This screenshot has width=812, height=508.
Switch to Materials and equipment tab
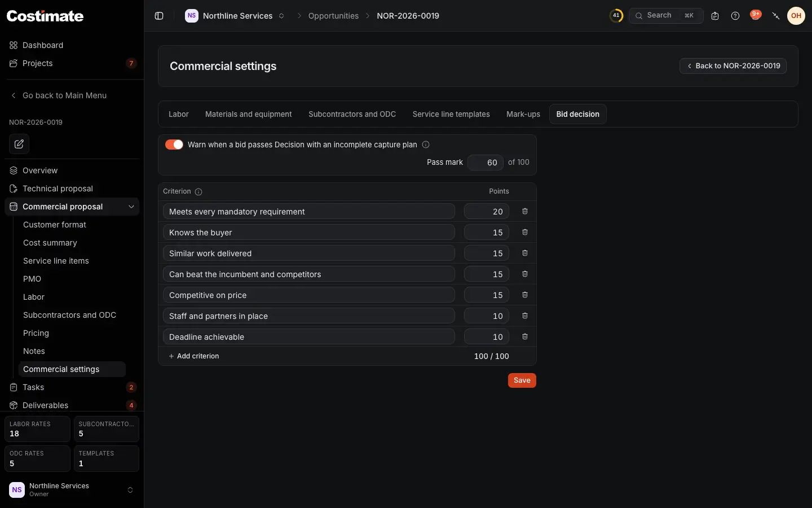coord(249,114)
